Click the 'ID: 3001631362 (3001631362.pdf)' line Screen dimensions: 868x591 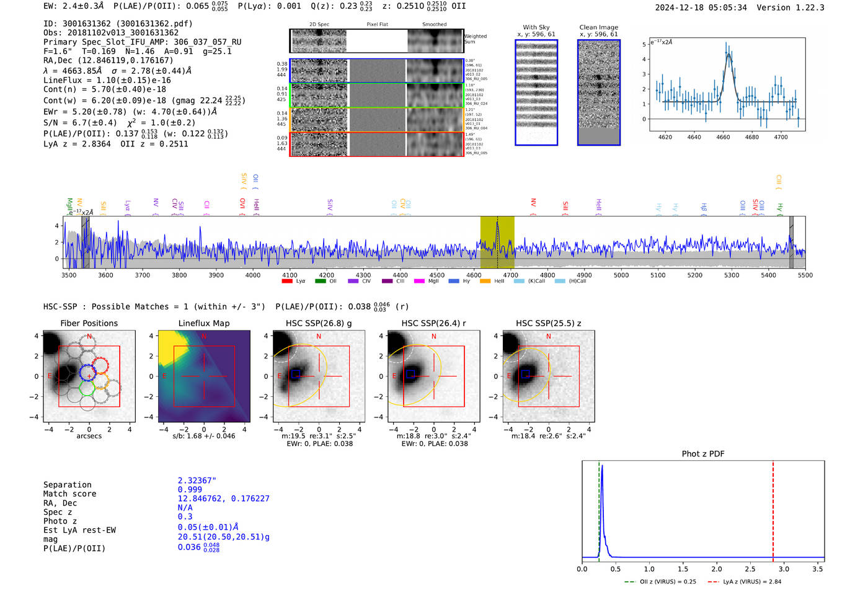tap(118, 24)
